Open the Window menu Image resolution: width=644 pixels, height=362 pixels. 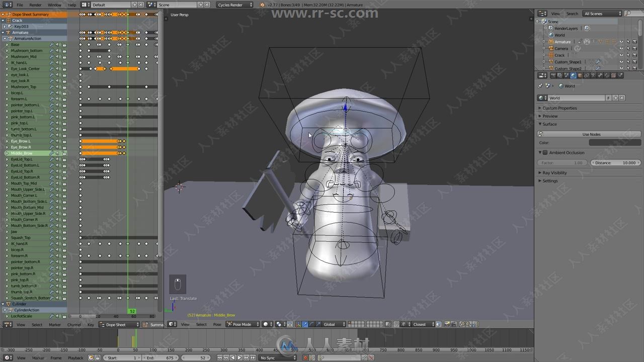pyautogui.click(x=54, y=5)
